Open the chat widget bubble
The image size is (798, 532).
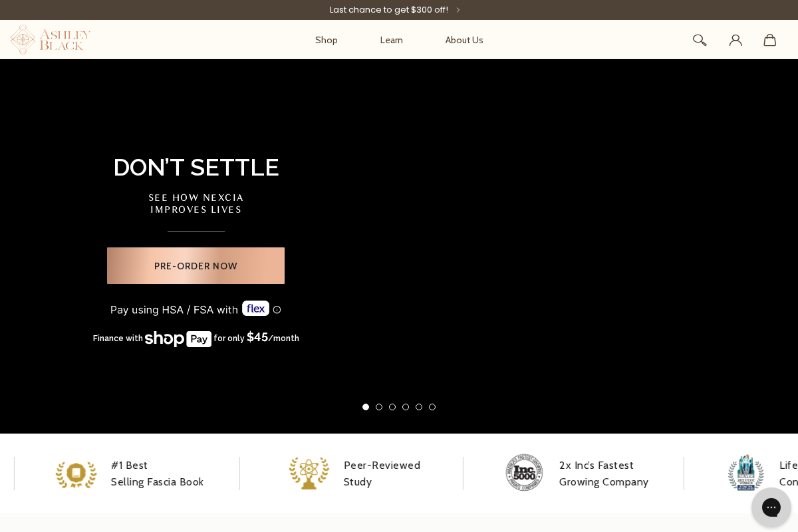click(771, 507)
